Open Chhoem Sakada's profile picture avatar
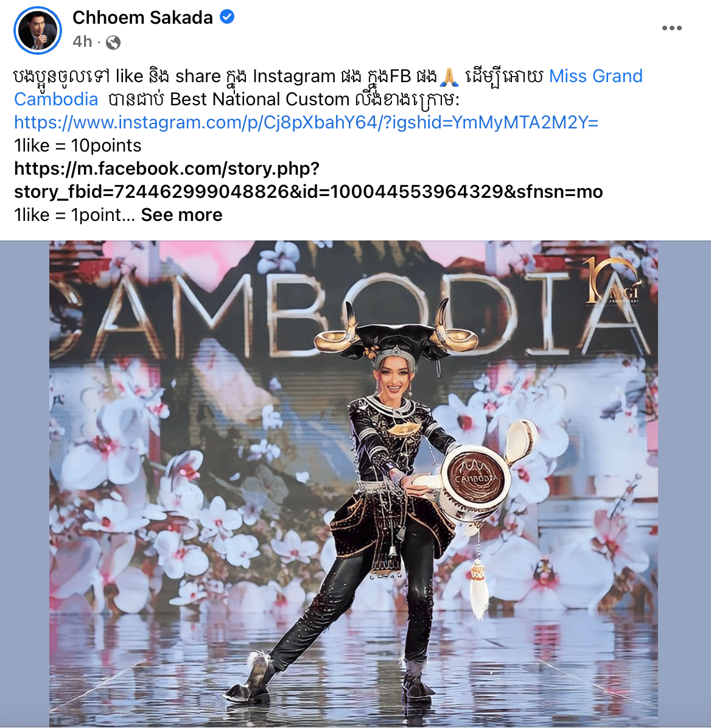The width and height of the screenshot is (711, 728). (x=38, y=30)
